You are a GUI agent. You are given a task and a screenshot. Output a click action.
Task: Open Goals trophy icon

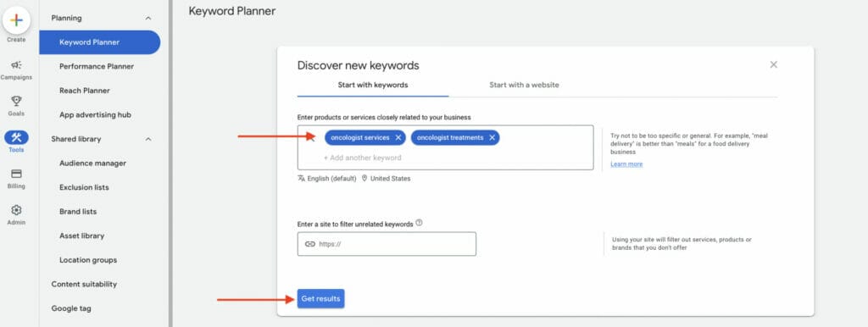(x=16, y=101)
